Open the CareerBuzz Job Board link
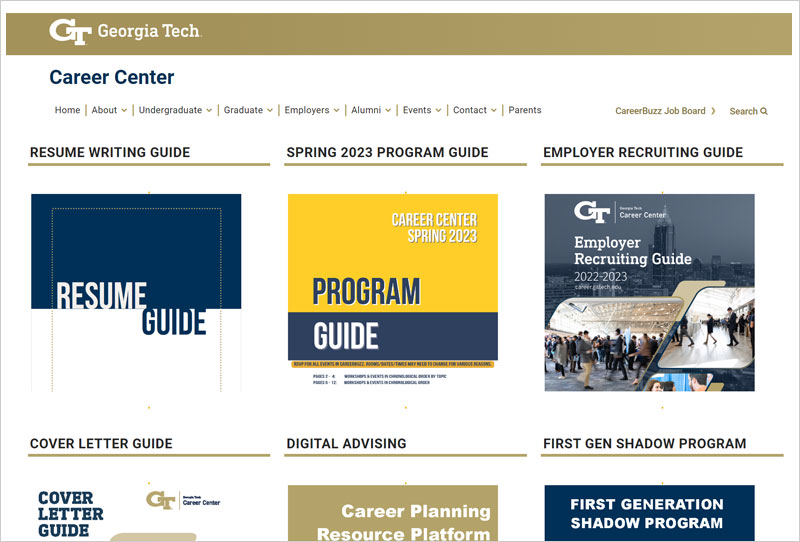Image resolution: width=800 pixels, height=542 pixels. (660, 111)
